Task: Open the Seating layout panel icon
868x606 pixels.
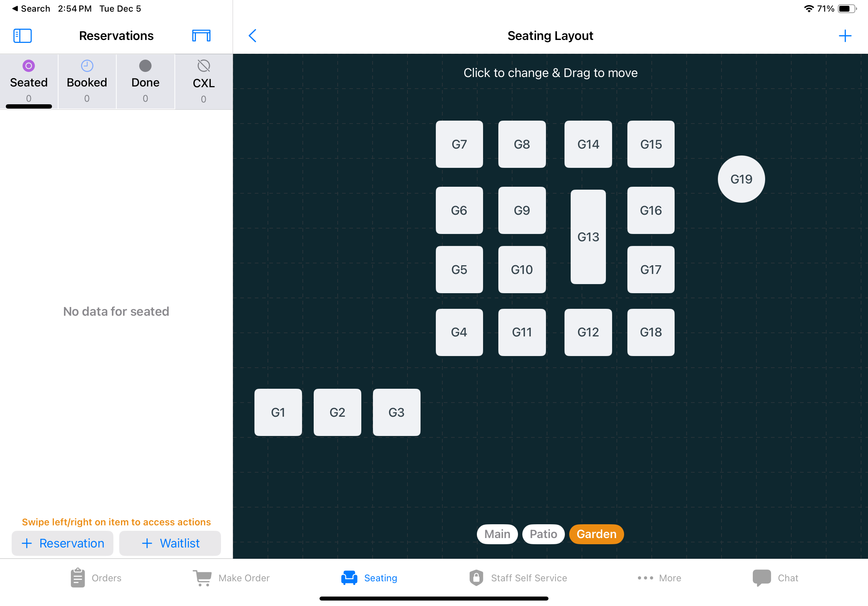Action: click(x=201, y=36)
